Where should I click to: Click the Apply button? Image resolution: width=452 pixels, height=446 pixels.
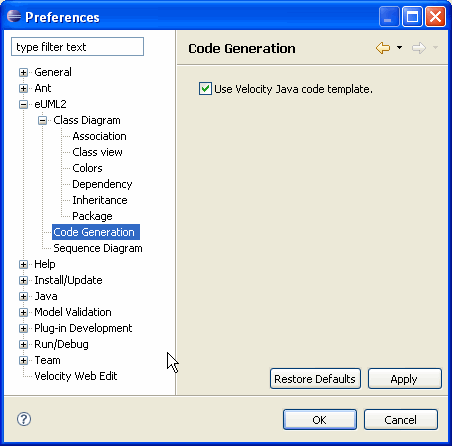405,379
